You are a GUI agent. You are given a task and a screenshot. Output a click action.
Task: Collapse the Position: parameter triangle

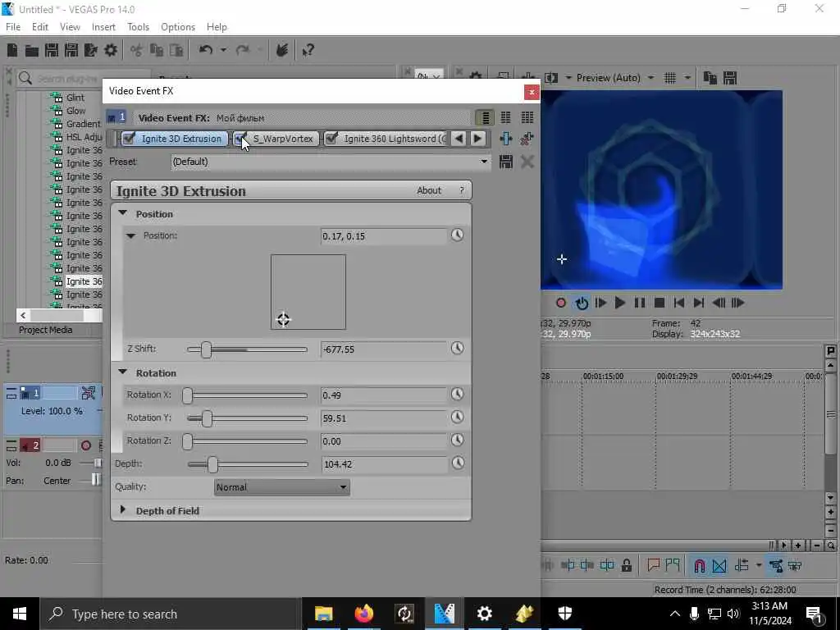(130, 235)
